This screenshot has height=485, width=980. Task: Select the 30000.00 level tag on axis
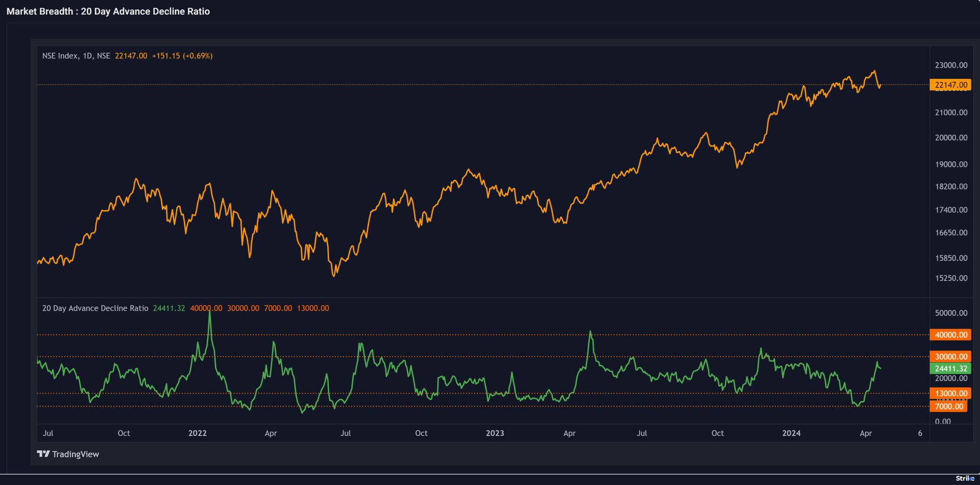[x=950, y=356]
